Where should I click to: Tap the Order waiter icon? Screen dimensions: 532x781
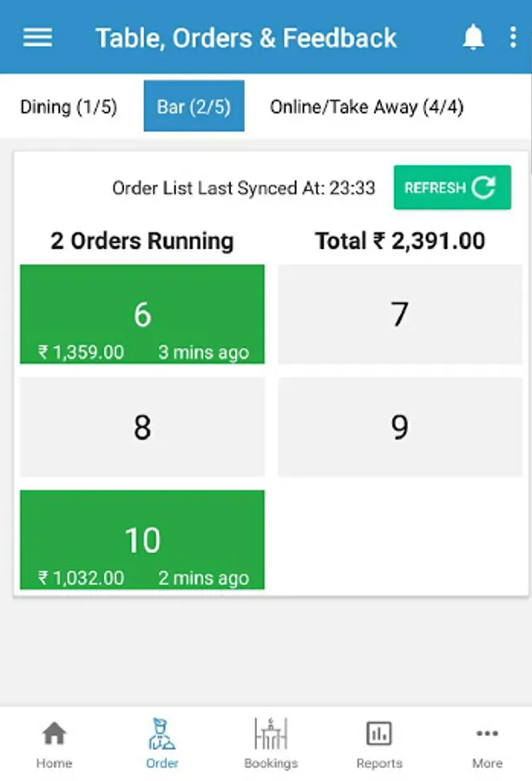[x=162, y=733]
